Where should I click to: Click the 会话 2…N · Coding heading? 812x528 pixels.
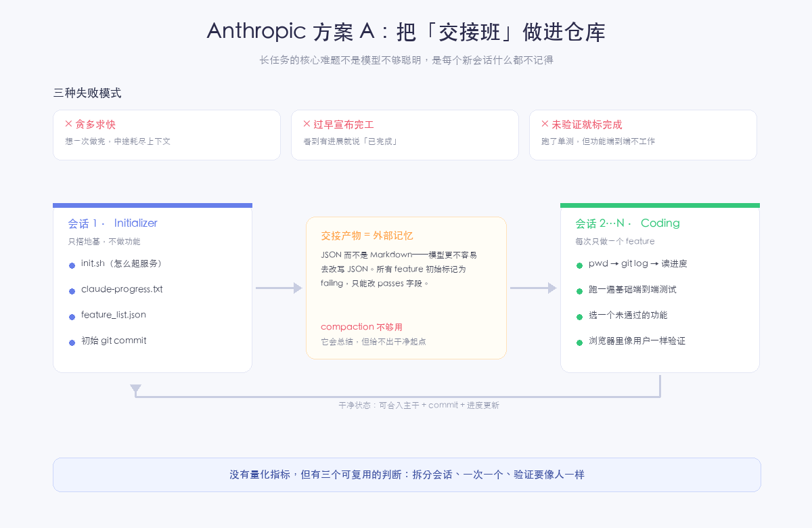pyautogui.click(x=627, y=223)
